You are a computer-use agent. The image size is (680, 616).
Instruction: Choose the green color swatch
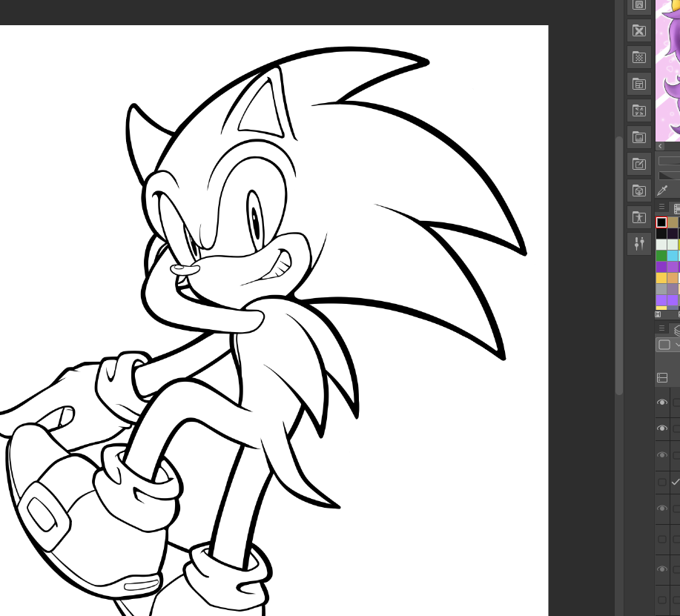(x=661, y=256)
